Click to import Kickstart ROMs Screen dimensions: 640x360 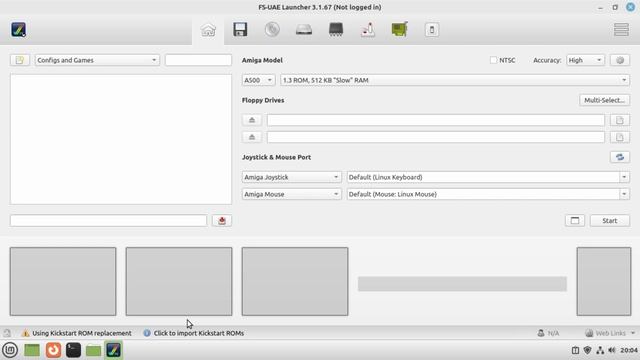[193, 333]
